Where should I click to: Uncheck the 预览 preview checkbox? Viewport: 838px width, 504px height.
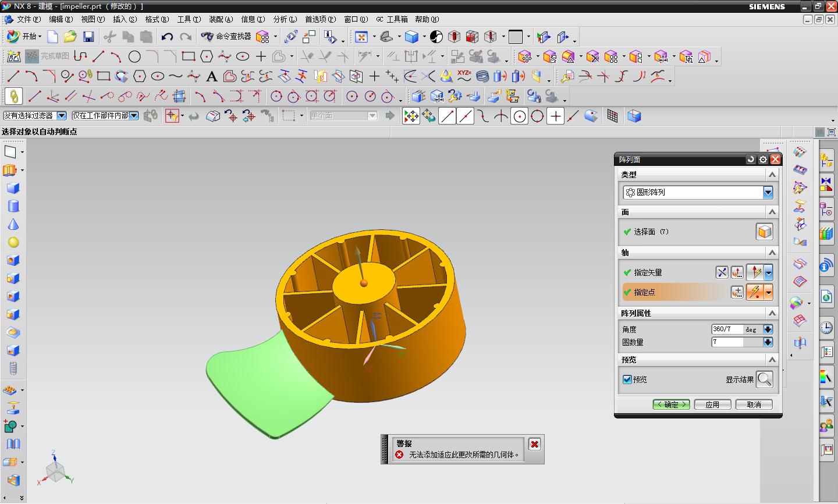pos(627,379)
